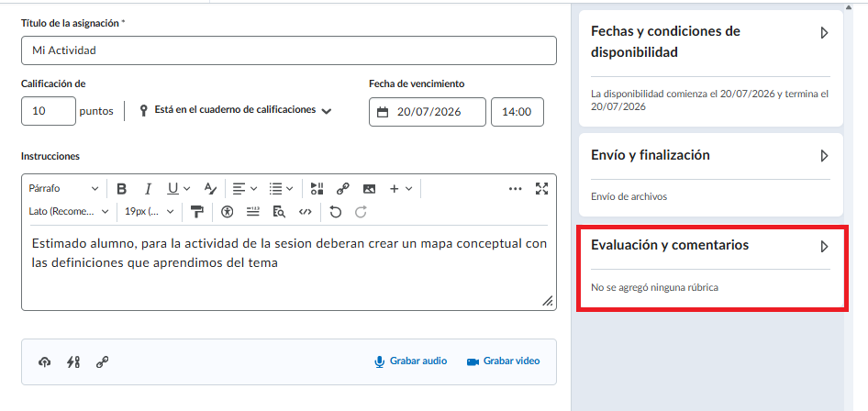Click Grabar video
868x411 pixels.
(503, 361)
